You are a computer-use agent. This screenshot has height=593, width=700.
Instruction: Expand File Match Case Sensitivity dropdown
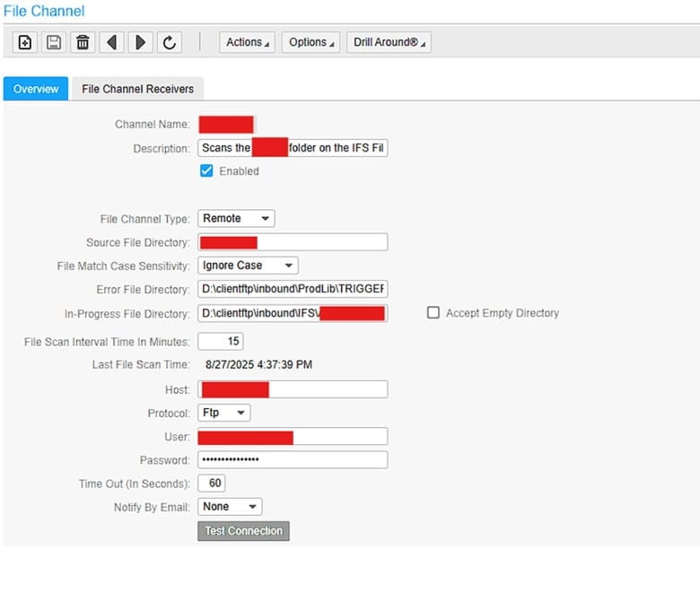(x=248, y=266)
